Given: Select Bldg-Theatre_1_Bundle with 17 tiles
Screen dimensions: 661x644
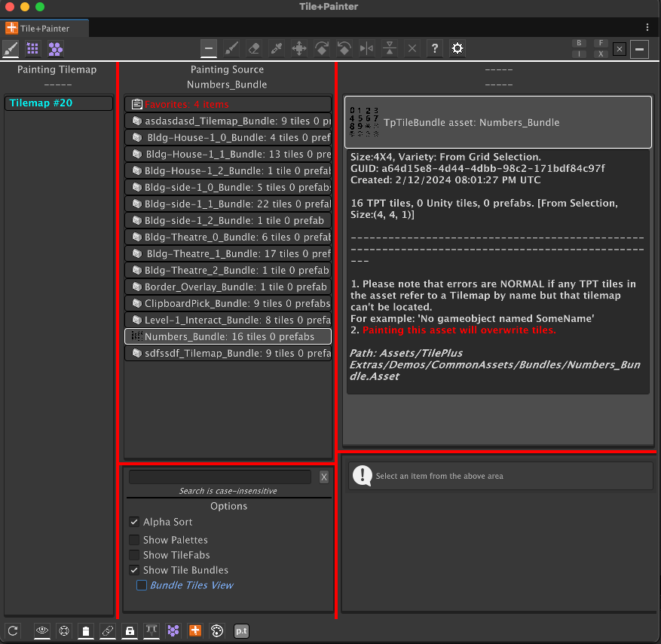Looking at the screenshot, I should 228,253.
